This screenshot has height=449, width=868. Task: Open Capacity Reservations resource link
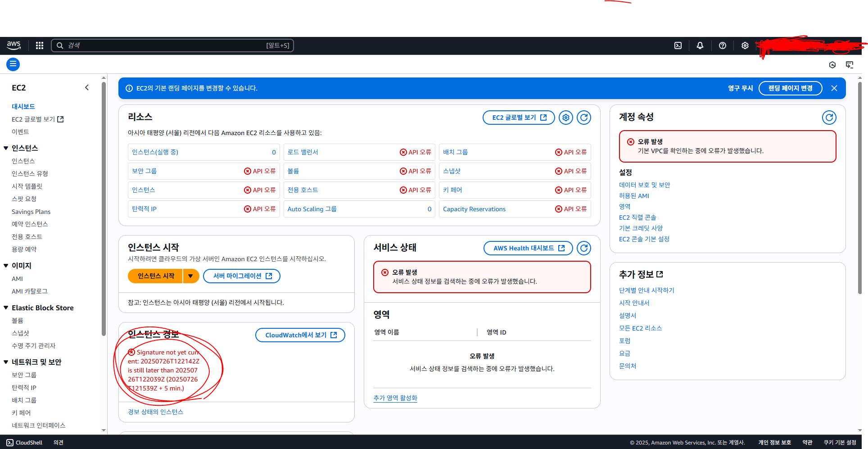tap(474, 209)
